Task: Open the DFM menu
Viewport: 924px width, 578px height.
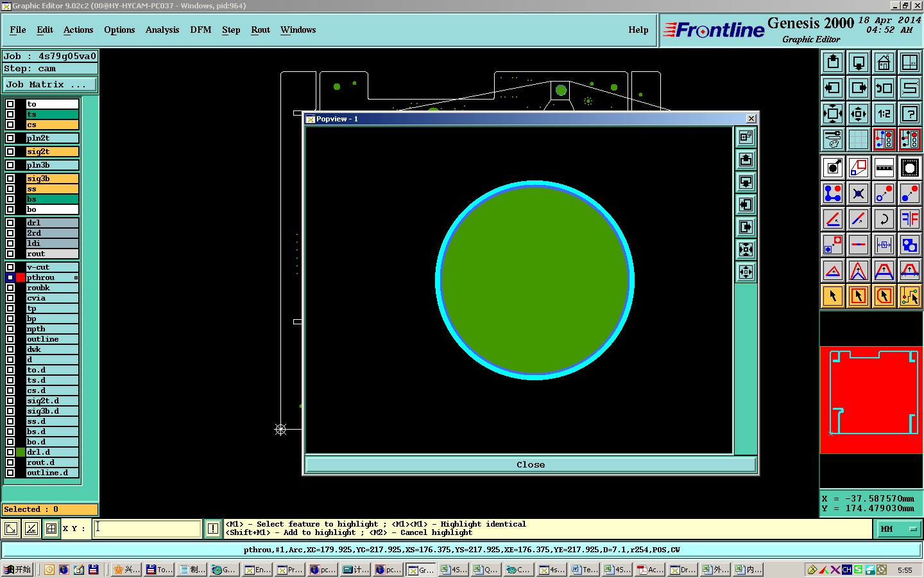Action: [200, 30]
